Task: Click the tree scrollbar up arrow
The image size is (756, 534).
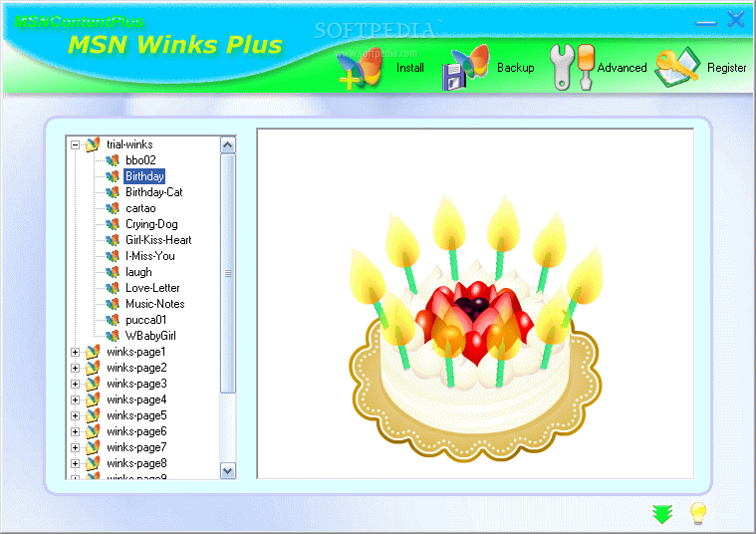Action: coord(227,144)
